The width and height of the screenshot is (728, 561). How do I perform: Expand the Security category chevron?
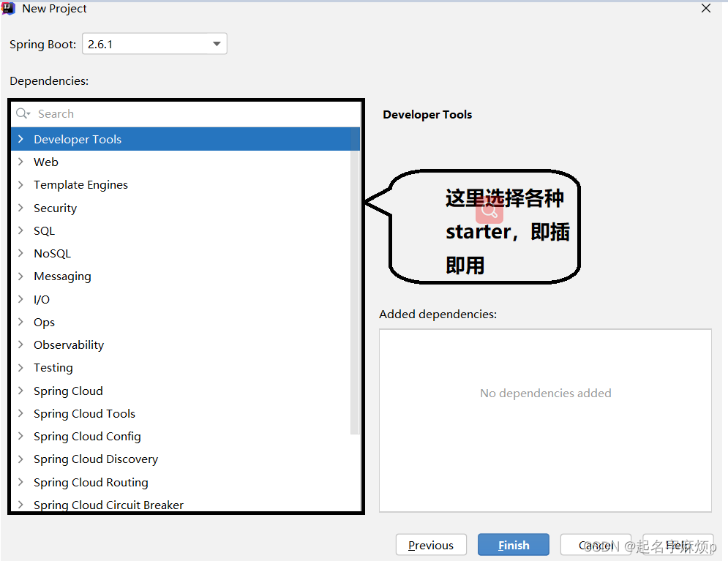coord(20,208)
